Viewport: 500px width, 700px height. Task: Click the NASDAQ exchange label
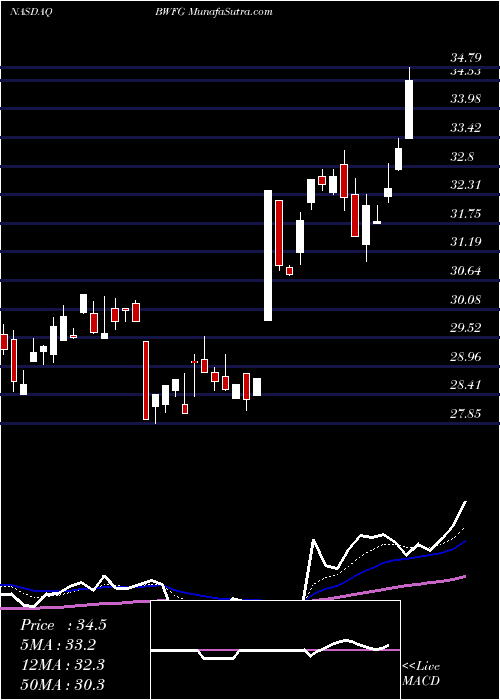(x=31, y=12)
